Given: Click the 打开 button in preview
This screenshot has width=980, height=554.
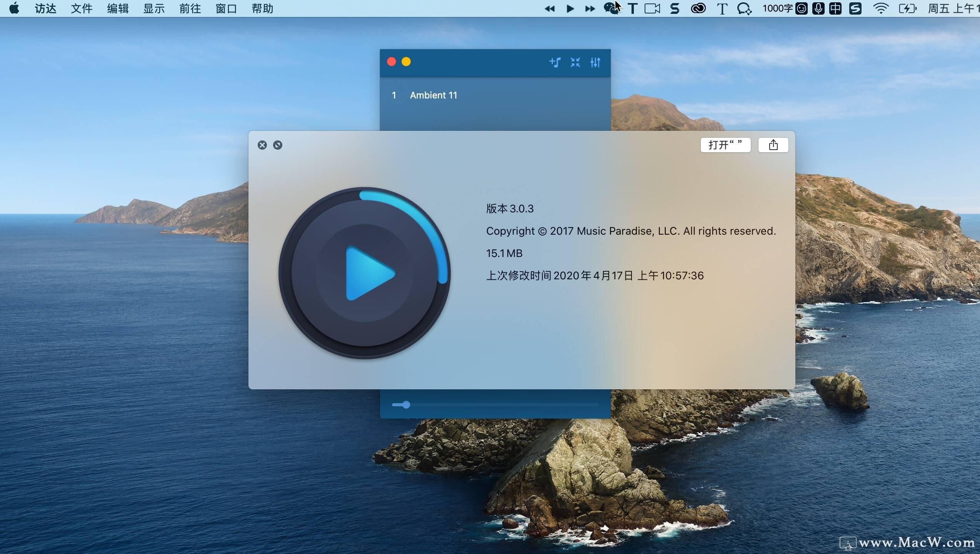Looking at the screenshot, I should (726, 145).
